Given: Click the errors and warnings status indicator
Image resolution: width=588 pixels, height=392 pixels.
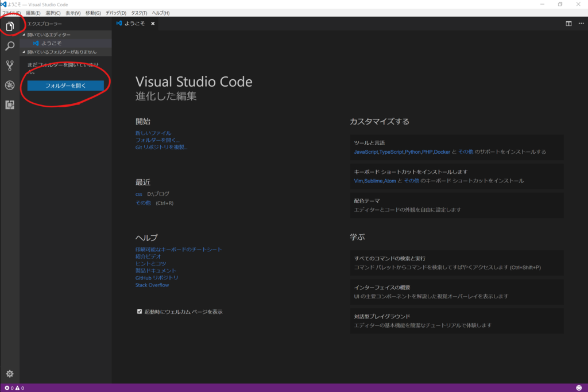Looking at the screenshot, I should click(x=14, y=388).
